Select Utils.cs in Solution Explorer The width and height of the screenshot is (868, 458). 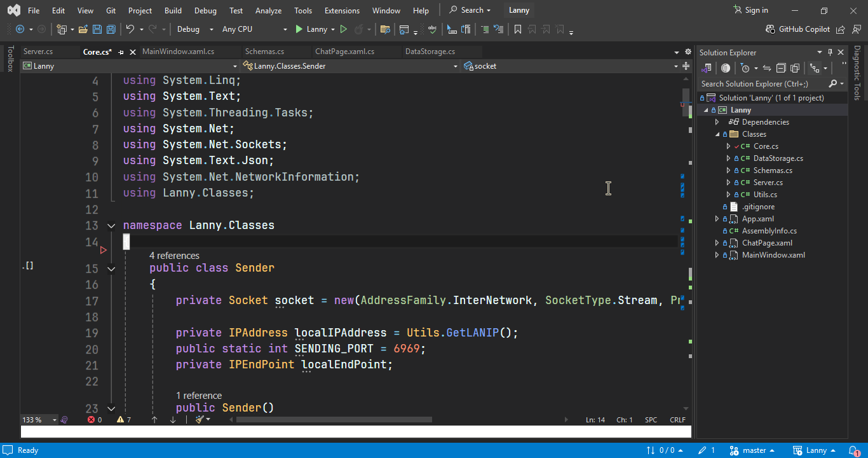coord(765,195)
